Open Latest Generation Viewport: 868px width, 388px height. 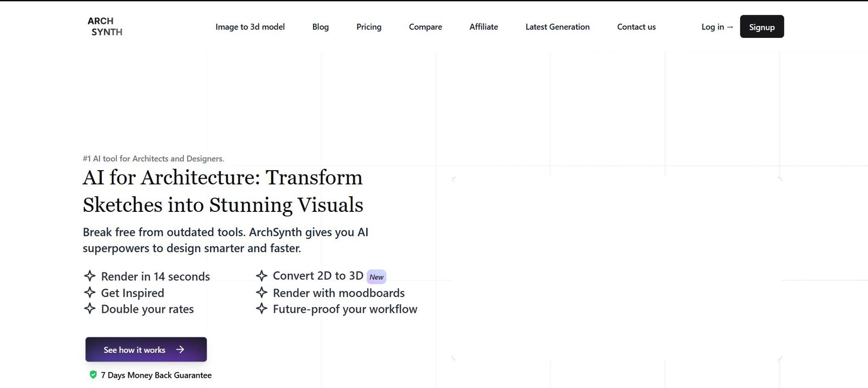[x=557, y=27]
